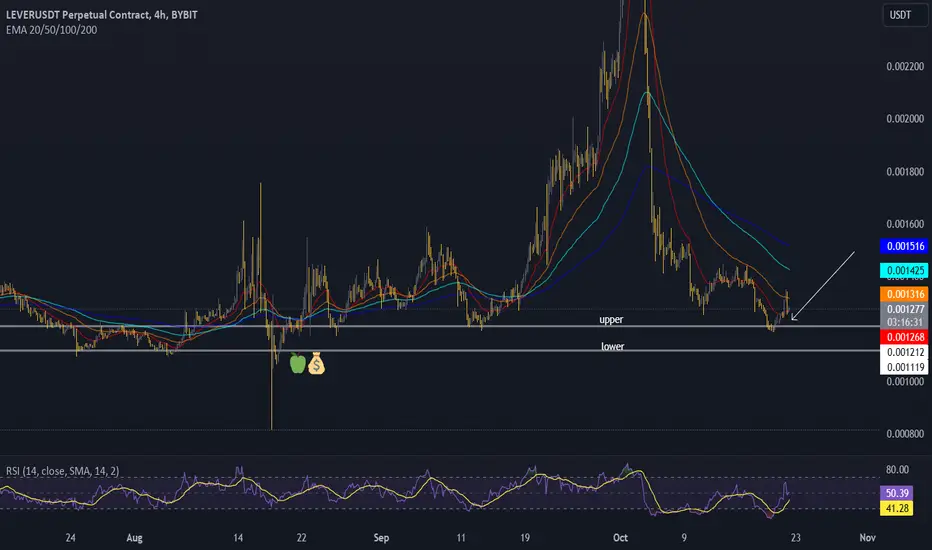This screenshot has height=550, width=932.
Task: Click the purple 50.39 RSI value label
Action: pyautogui.click(x=897, y=493)
